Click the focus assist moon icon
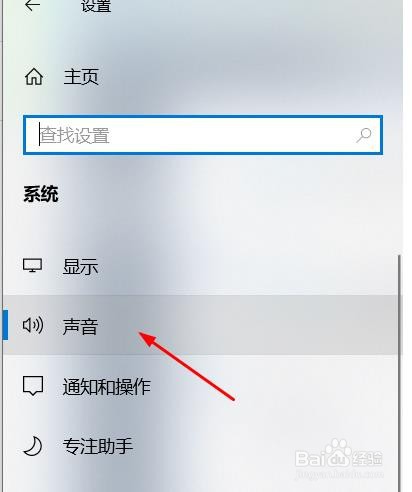 point(33,446)
